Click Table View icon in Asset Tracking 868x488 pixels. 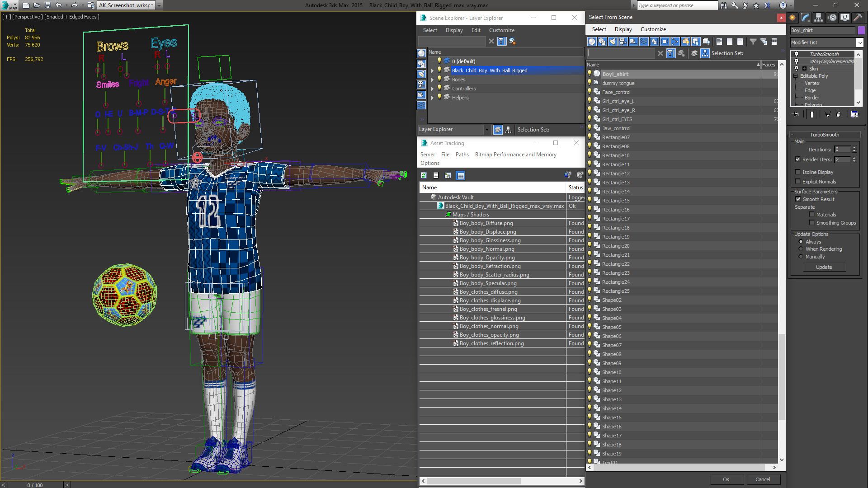click(460, 175)
